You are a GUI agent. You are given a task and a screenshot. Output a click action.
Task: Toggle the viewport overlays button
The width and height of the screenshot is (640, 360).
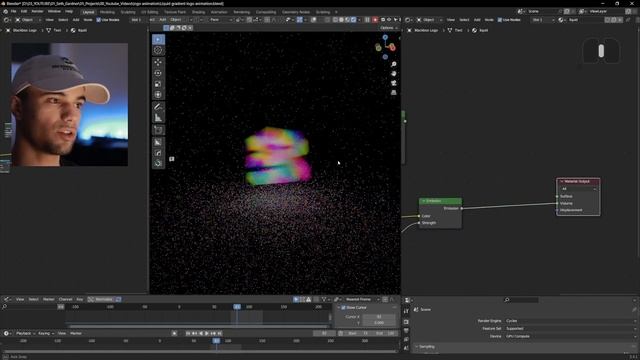[x=314, y=20]
